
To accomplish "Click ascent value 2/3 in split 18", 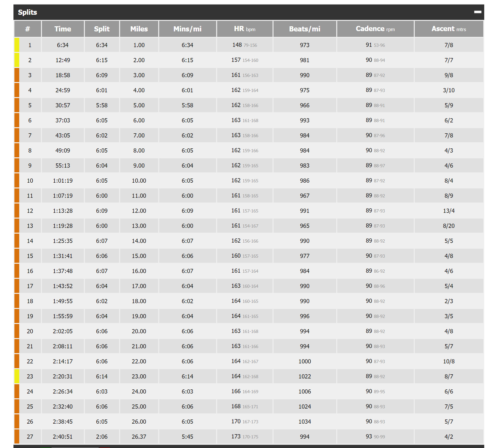I will point(449,301).
